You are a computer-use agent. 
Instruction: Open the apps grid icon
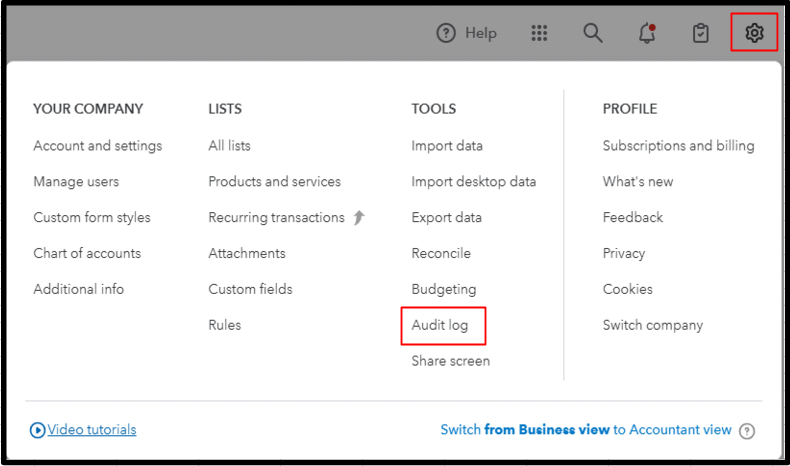click(539, 33)
